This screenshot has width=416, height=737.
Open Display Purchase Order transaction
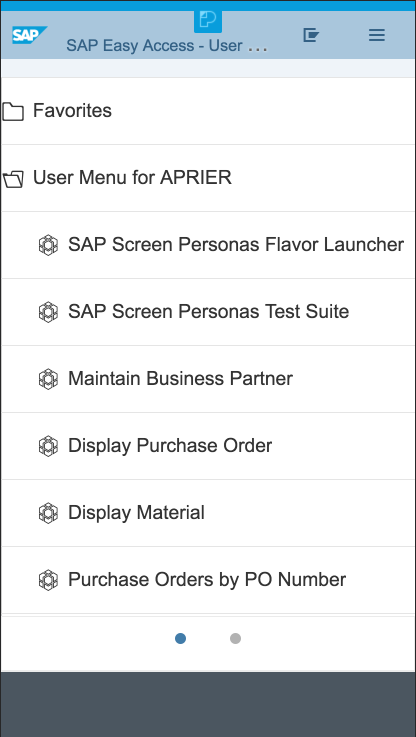tap(170, 446)
